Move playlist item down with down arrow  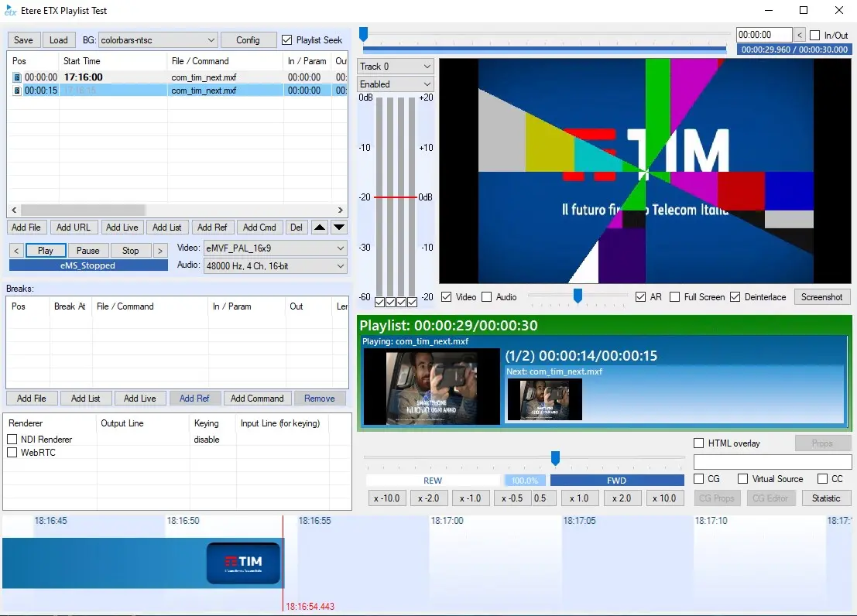tap(339, 228)
